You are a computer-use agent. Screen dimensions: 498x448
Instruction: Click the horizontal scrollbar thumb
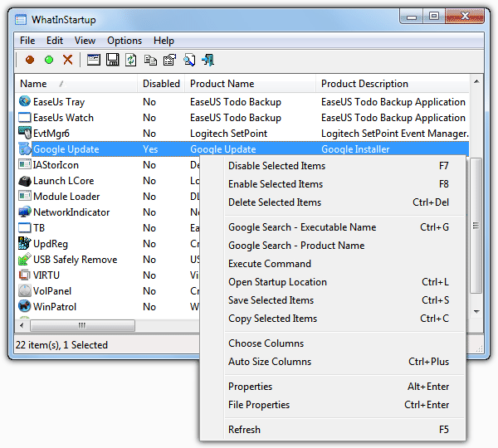pyautogui.click(x=81, y=326)
